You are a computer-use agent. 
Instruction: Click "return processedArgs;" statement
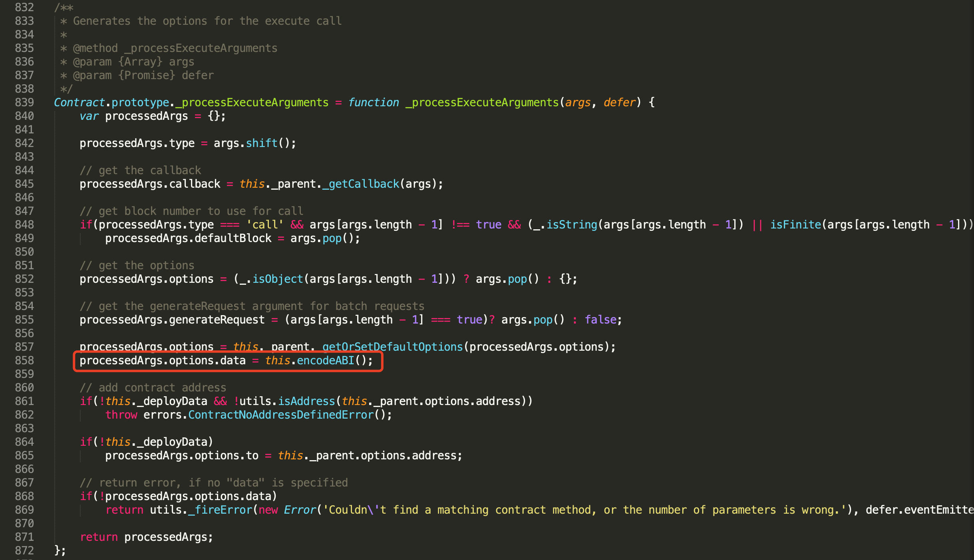tap(146, 537)
